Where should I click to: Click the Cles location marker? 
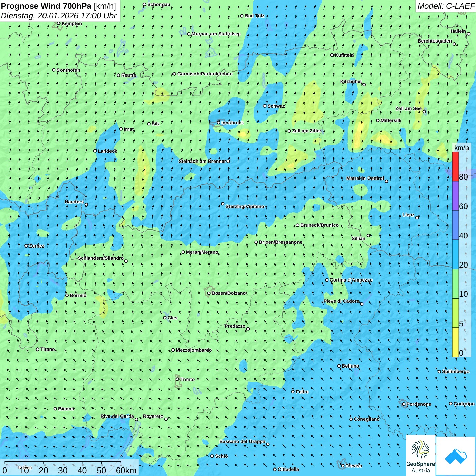click(x=165, y=318)
